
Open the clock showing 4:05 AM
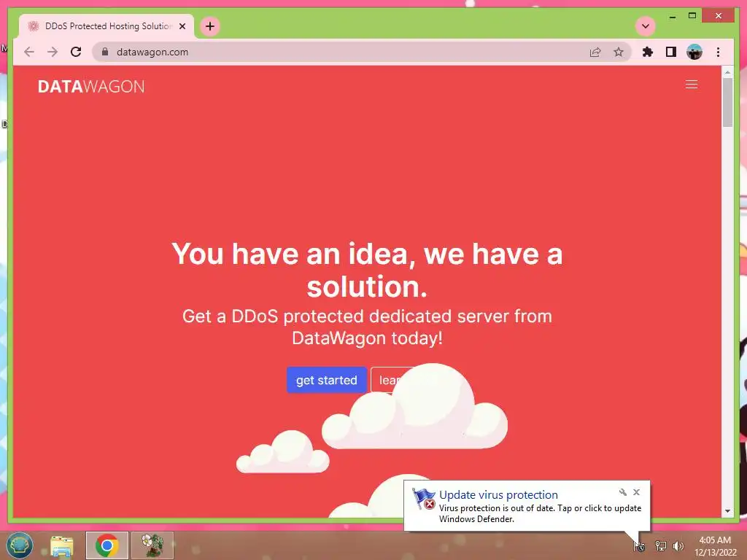[x=715, y=546]
